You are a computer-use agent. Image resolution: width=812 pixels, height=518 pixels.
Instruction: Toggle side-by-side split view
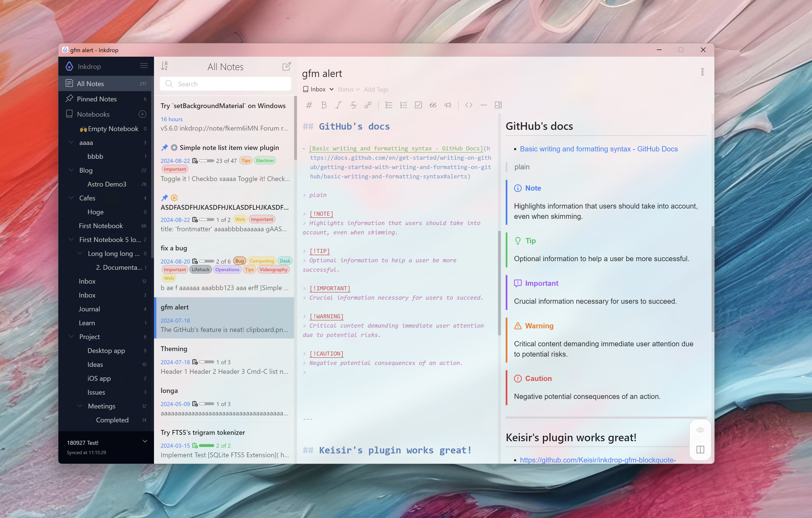pos(700,450)
